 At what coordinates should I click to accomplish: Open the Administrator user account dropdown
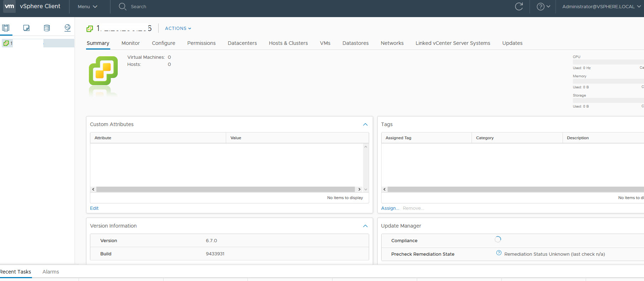pos(601,6)
